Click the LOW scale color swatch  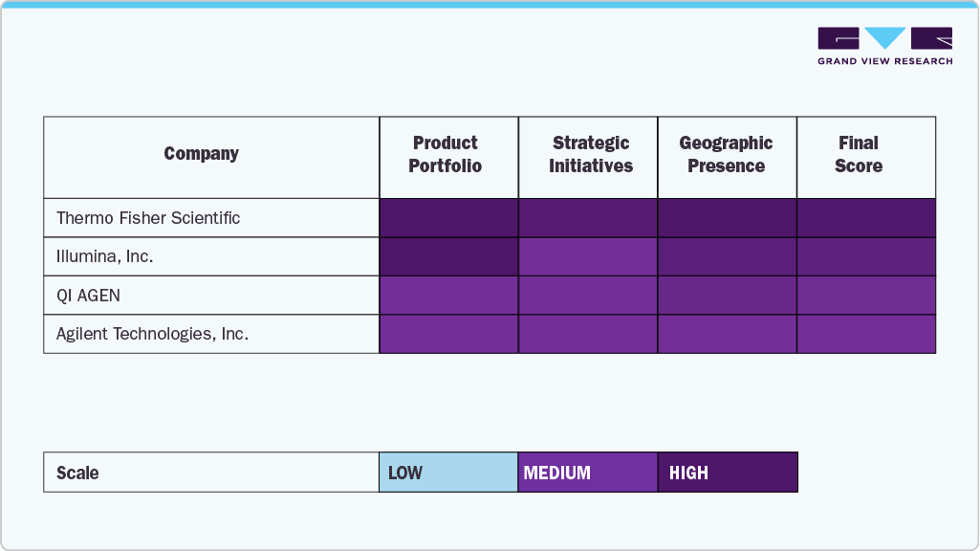(x=447, y=473)
